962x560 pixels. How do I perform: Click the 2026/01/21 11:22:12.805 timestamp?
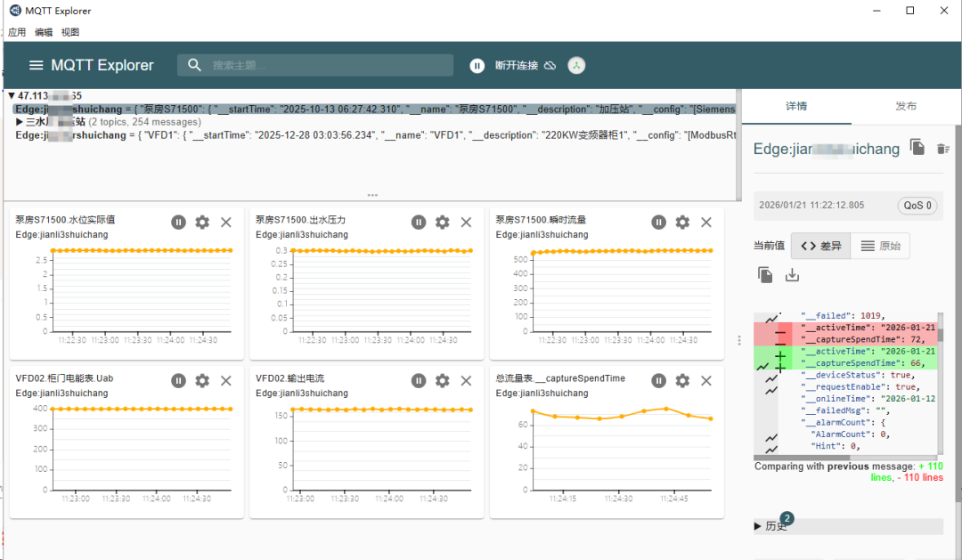811,205
